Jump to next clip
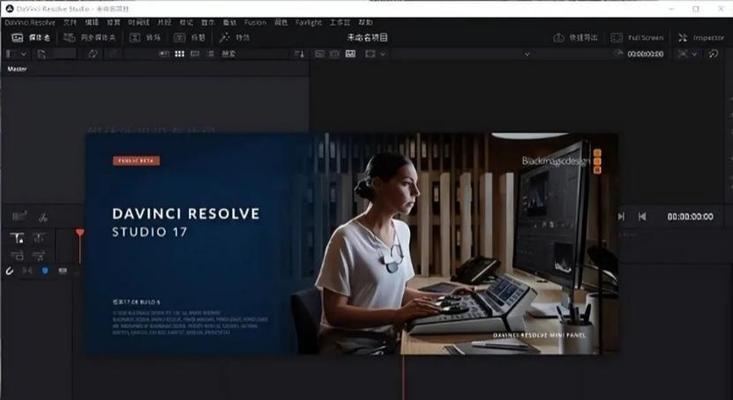The height and width of the screenshot is (400, 733). tap(621, 216)
